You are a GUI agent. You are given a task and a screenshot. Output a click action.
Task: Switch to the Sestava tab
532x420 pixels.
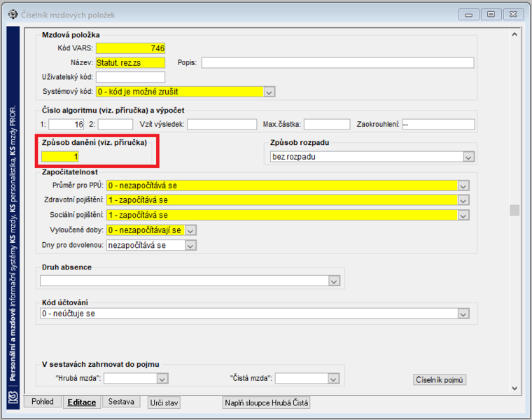tap(121, 402)
